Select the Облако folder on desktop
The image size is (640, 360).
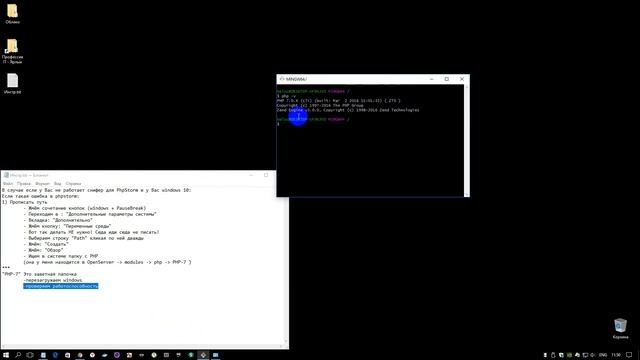tap(12, 14)
